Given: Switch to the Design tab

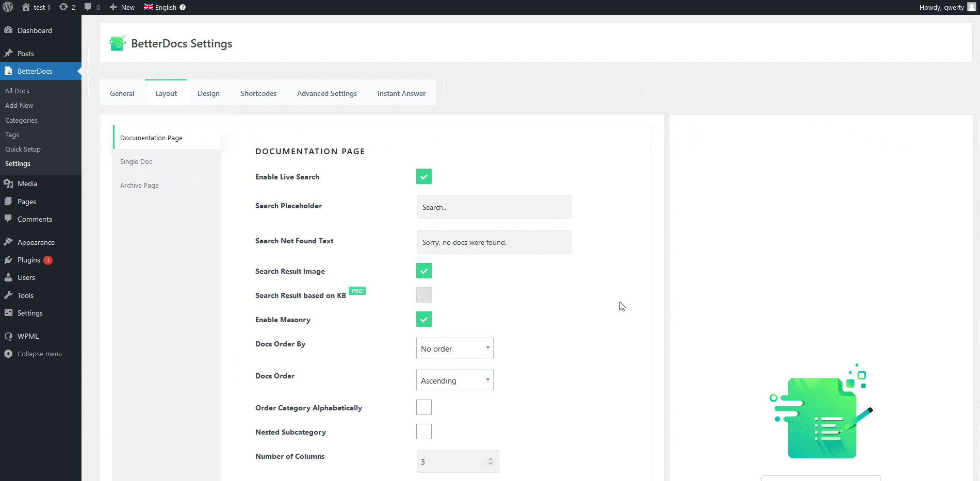Looking at the screenshot, I should [208, 93].
